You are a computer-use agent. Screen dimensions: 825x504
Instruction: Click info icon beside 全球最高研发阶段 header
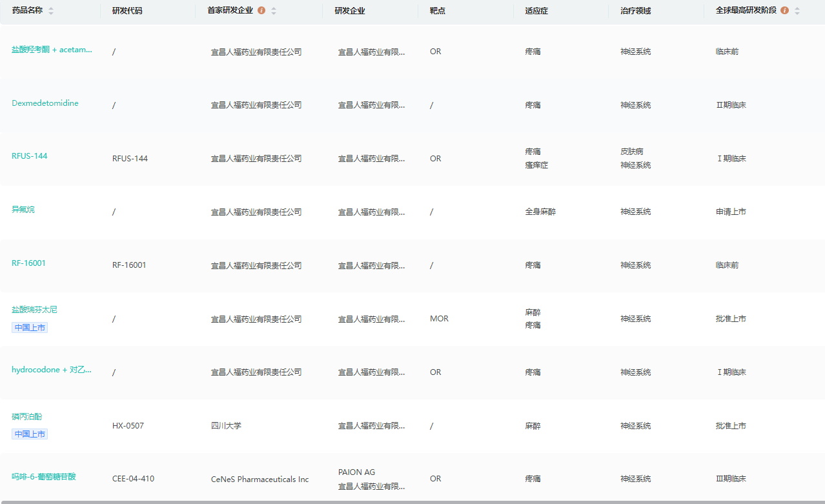coord(784,10)
